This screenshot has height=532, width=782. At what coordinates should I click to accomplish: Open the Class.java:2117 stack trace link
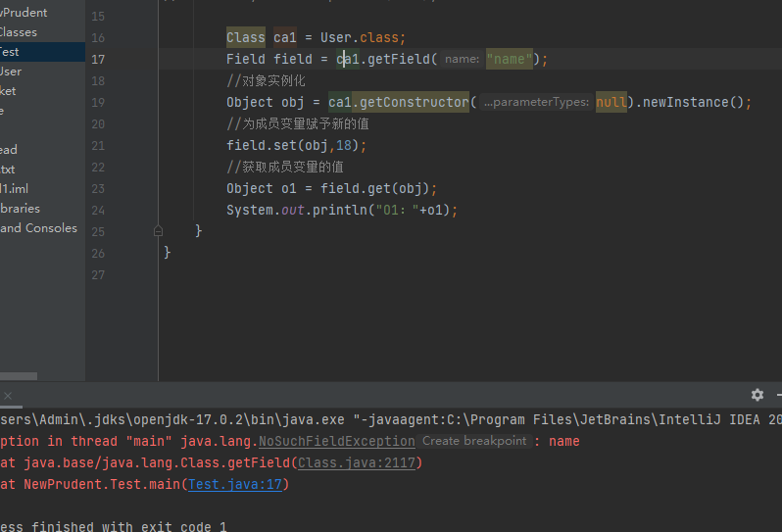[x=357, y=462]
